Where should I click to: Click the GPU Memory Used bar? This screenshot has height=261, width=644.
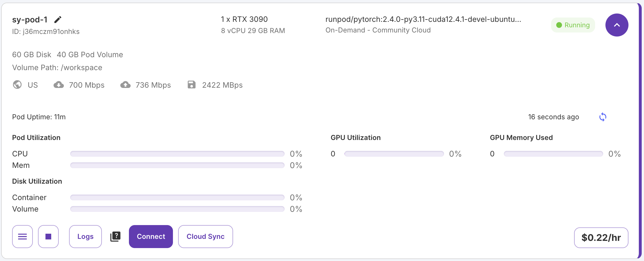(553, 154)
